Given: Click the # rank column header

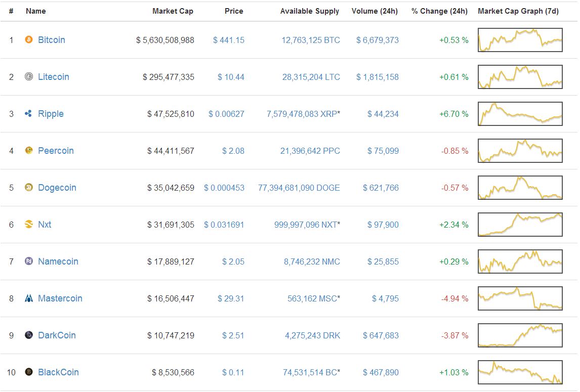Looking at the screenshot, I should (x=11, y=11).
